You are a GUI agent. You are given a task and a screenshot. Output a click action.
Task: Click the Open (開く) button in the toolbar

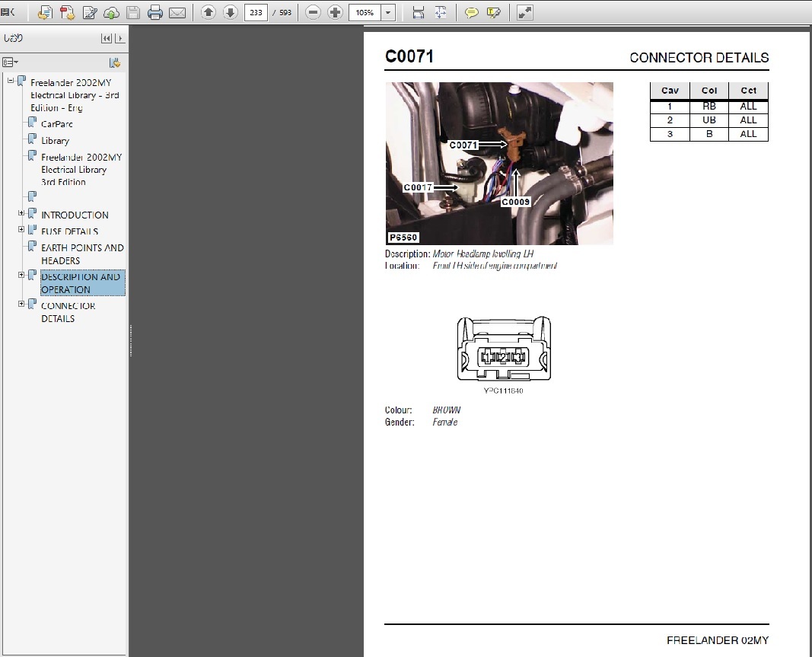8,12
